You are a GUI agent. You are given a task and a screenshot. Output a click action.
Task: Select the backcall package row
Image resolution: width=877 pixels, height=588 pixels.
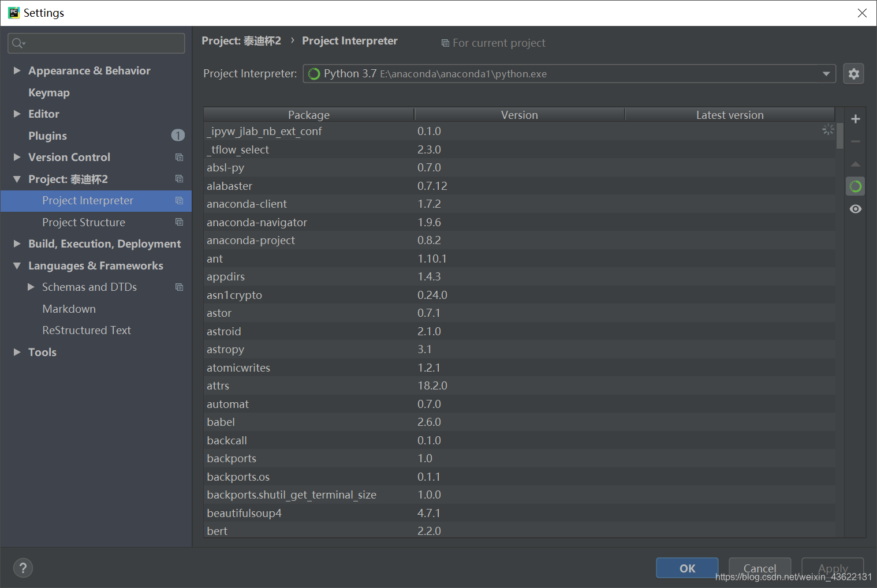coord(520,440)
